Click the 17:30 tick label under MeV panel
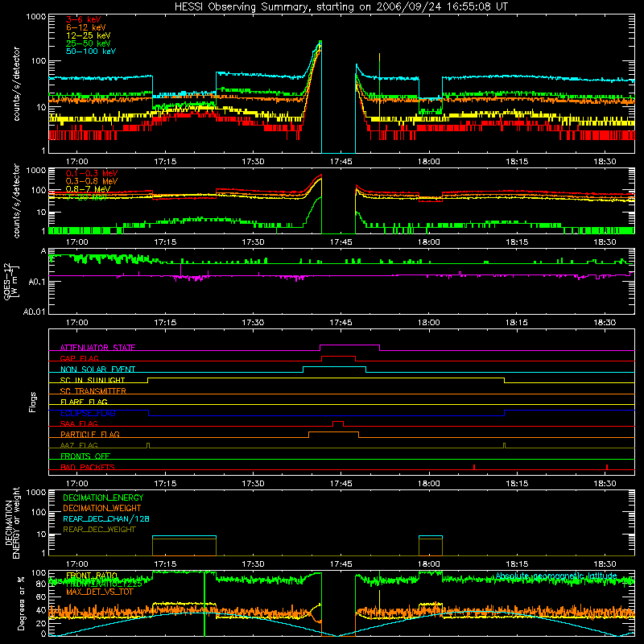The height and width of the screenshot is (644, 644). (x=253, y=242)
